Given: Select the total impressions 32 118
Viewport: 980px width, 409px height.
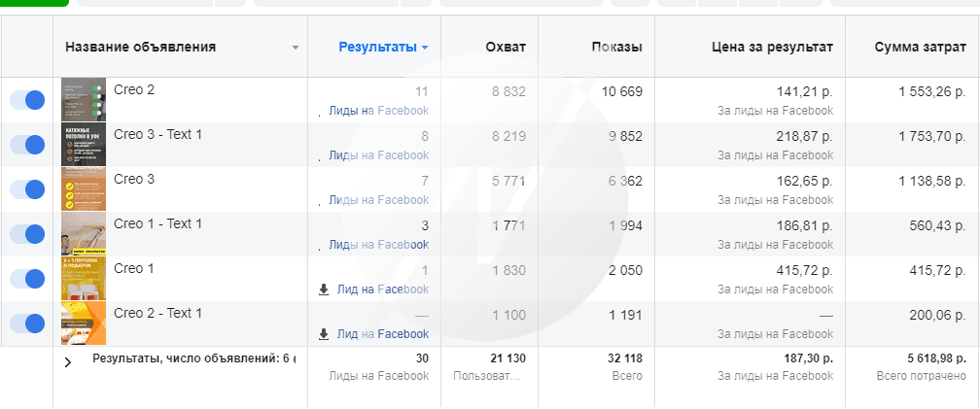Looking at the screenshot, I should click(625, 358).
